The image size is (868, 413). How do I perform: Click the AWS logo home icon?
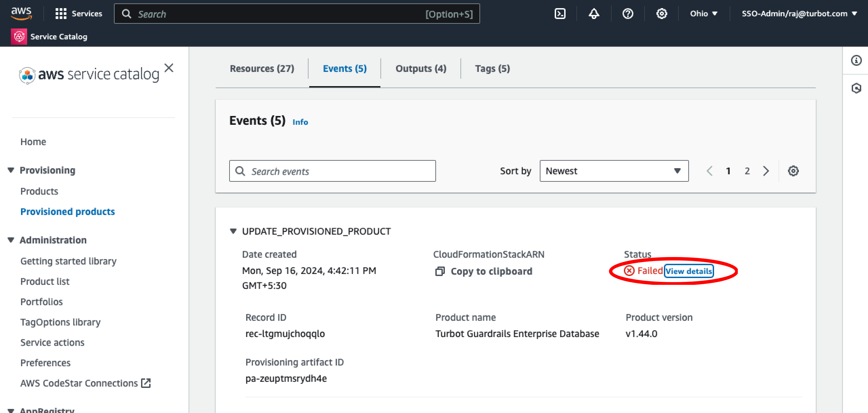click(21, 13)
